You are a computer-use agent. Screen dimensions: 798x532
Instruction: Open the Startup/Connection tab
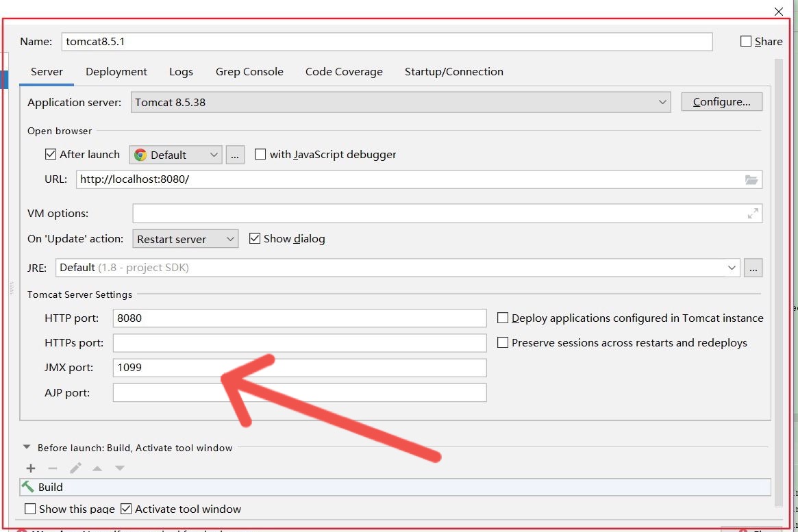coord(454,72)
